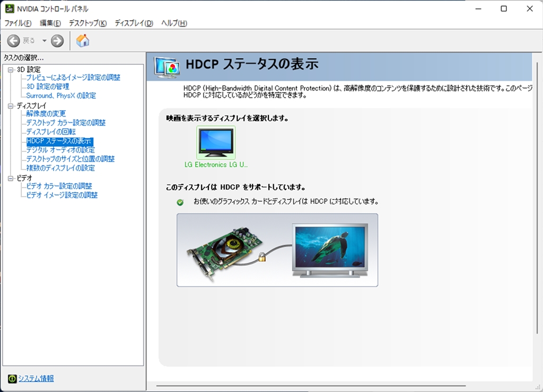
Task: Click the text 映画を表示するディスプレイを選択します。
Action: [x=227, y=118]
